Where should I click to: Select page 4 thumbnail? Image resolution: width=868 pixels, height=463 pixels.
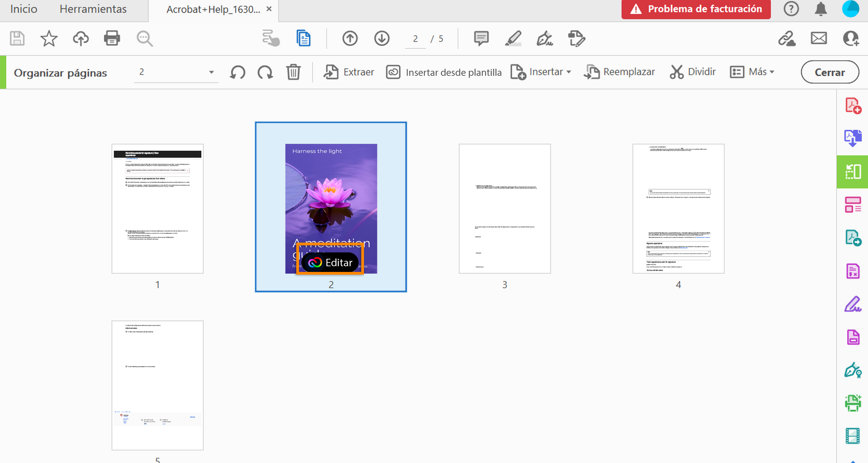click(678, 208)
